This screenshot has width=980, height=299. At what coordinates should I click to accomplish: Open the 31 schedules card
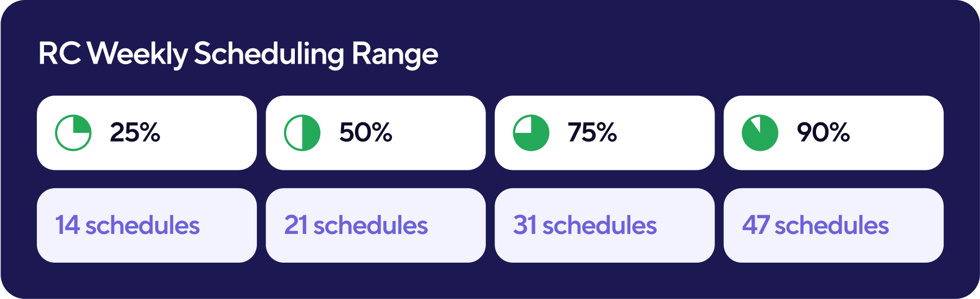click(x=605, y=225)
